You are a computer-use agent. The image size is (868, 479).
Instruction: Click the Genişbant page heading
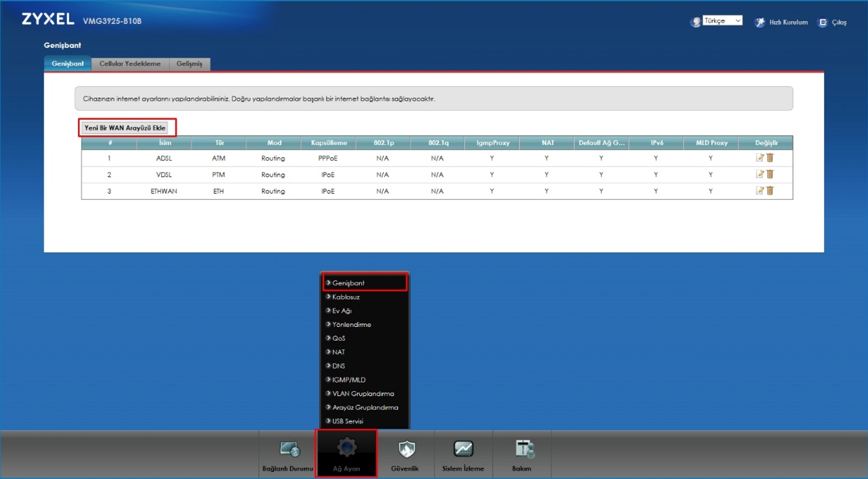(62, 46)
